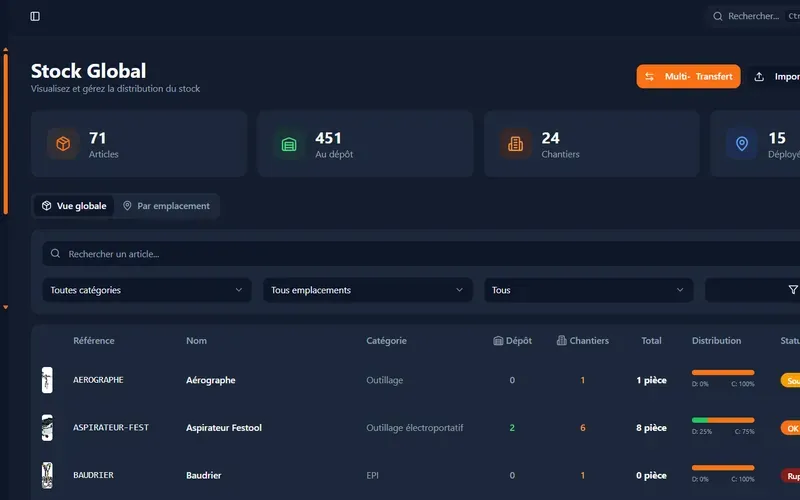The image size is (800, 500).
Task: Open the 71 Articles stat card
Action: (x=139, y=144)
